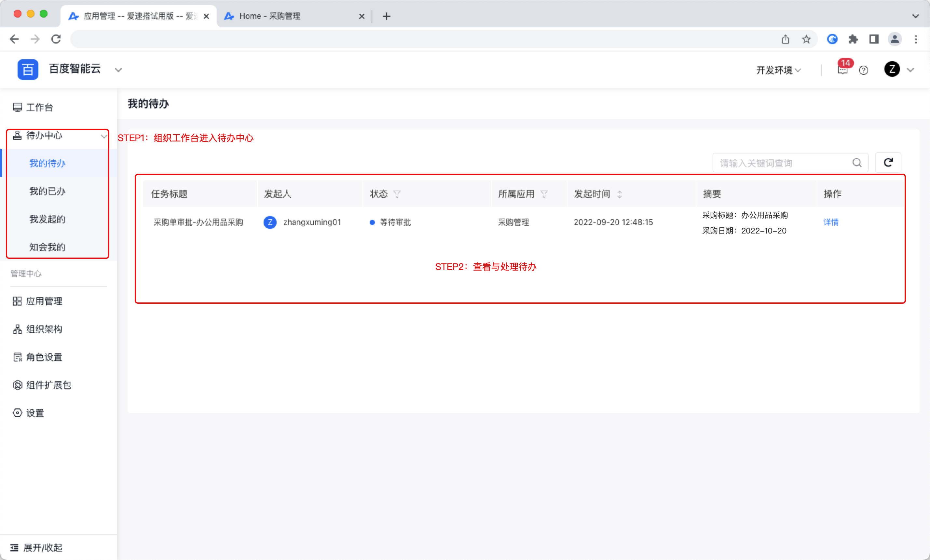Click the 百度智能云 blue logo icon
The width and height of the screenshot is (930, 560).
tap(28, 70)
